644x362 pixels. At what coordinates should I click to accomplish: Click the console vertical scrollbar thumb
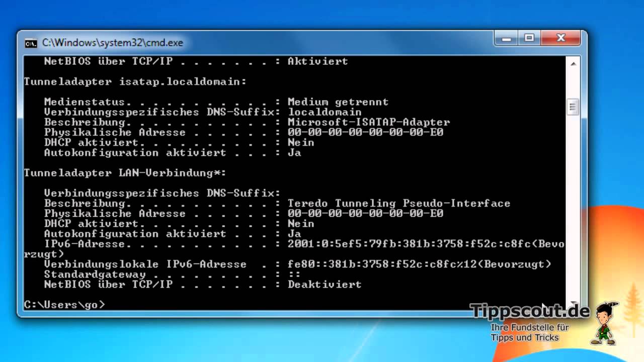pyautogui.click(x=573, y=107)
